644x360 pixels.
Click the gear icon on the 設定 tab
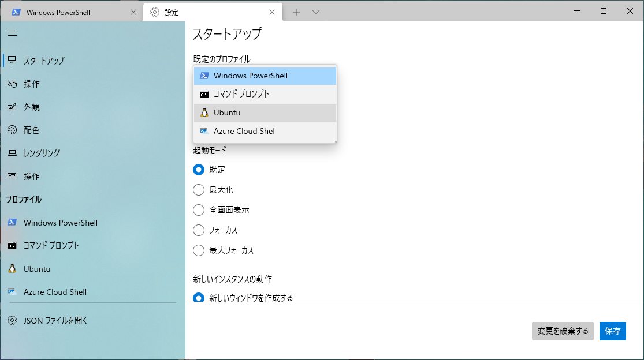coord(154,12)
